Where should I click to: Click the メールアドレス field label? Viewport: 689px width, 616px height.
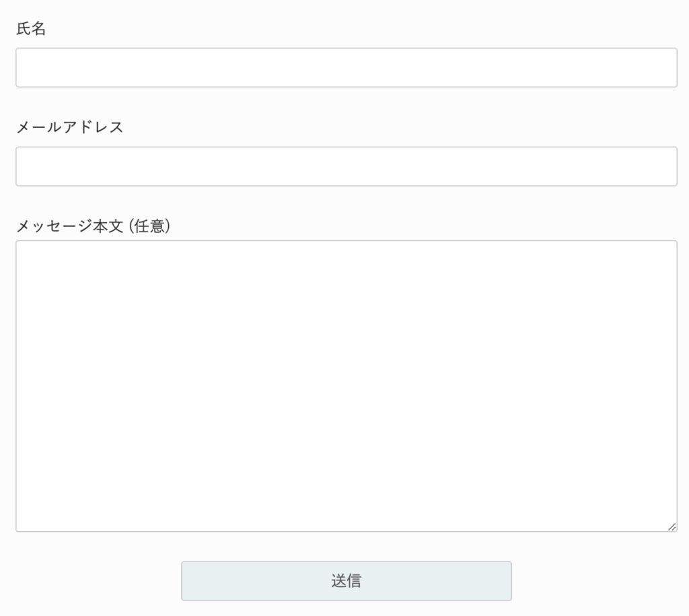pos(69,127)
